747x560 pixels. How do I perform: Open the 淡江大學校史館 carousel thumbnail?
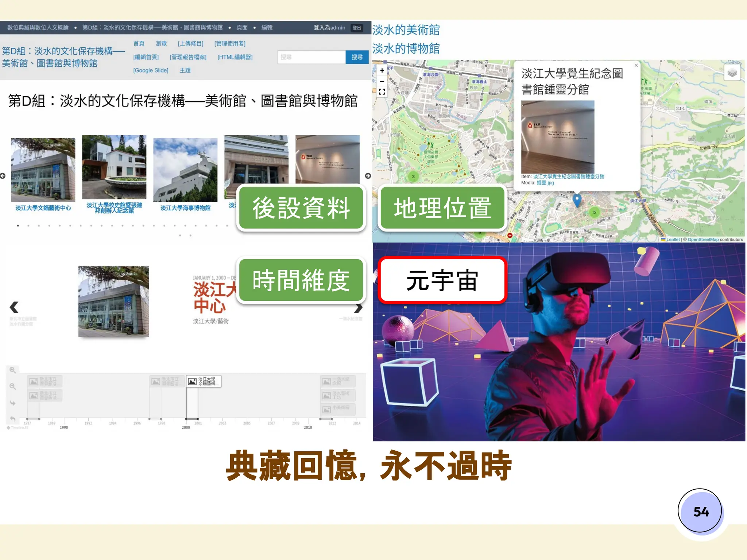(x=114, y=167)
